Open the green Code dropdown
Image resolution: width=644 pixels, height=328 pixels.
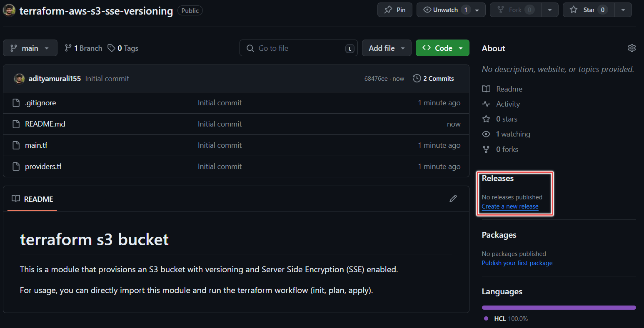442,48
